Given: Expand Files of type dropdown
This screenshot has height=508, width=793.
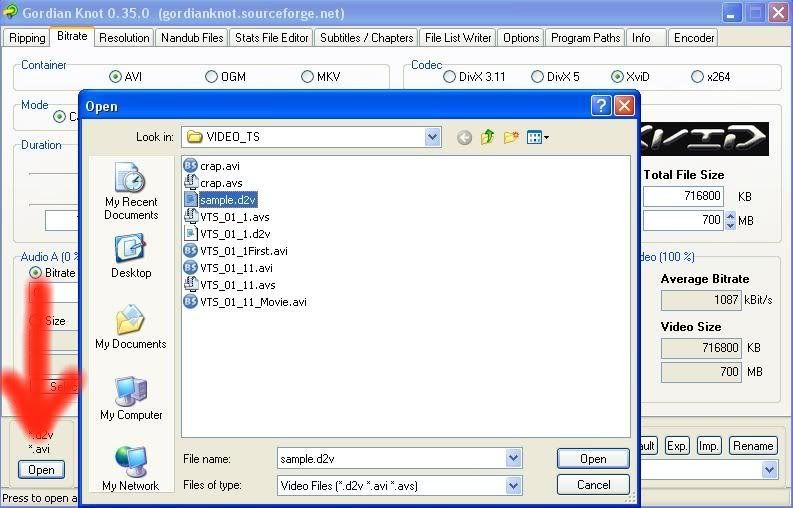Looking at the screenshot, I should [x=513, y=486].
